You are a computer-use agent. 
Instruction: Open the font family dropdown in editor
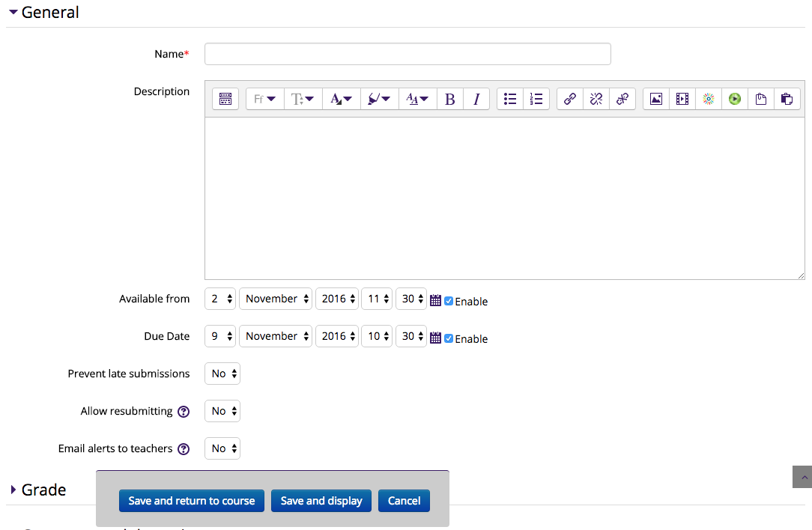264,99
